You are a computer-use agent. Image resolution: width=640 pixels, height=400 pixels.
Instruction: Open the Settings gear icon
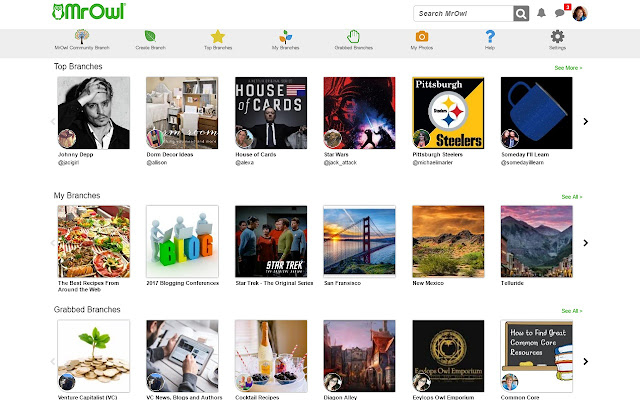coord(557,36)
